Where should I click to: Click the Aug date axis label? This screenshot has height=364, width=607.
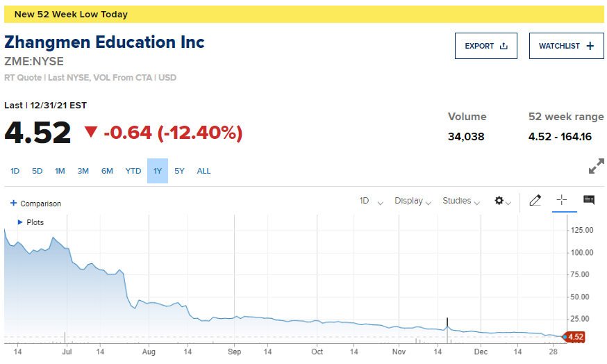149,351
